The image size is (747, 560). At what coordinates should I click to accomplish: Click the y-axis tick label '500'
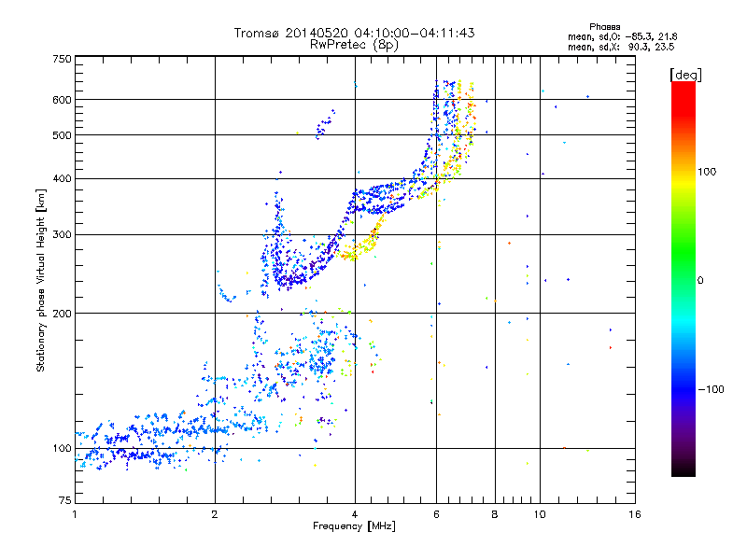(62, 135)
